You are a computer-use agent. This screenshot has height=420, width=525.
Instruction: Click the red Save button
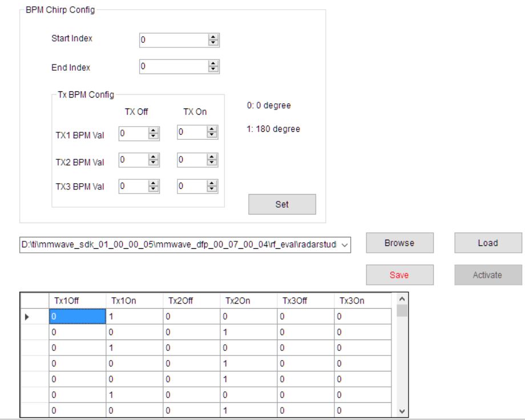point(399,275)
